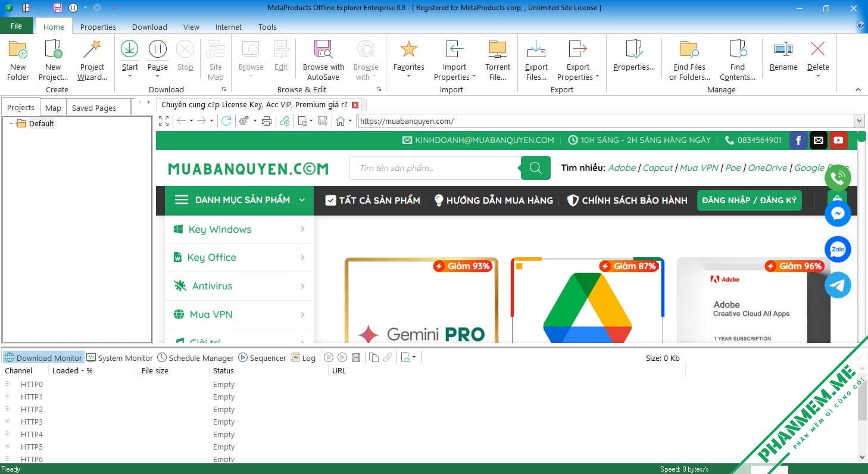Screen dimensions: 868x474
Task: Open the project Properties dialog button
Action: 634,56
